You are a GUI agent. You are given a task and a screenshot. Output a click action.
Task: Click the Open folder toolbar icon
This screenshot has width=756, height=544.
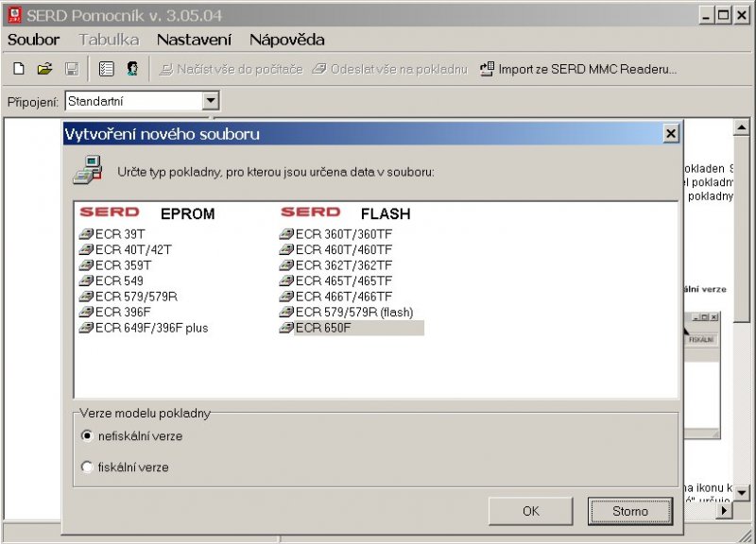point(44,69)
